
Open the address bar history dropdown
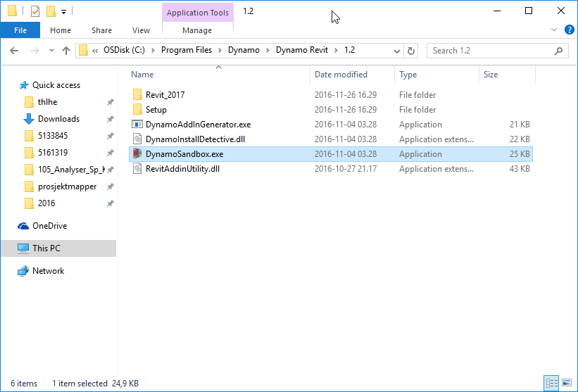pyautogui.click(x=397, y=51)
